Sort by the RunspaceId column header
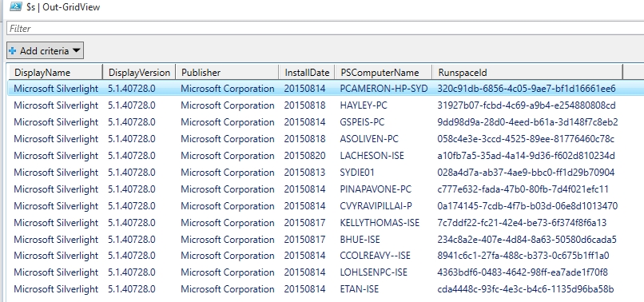 (528, 73)
